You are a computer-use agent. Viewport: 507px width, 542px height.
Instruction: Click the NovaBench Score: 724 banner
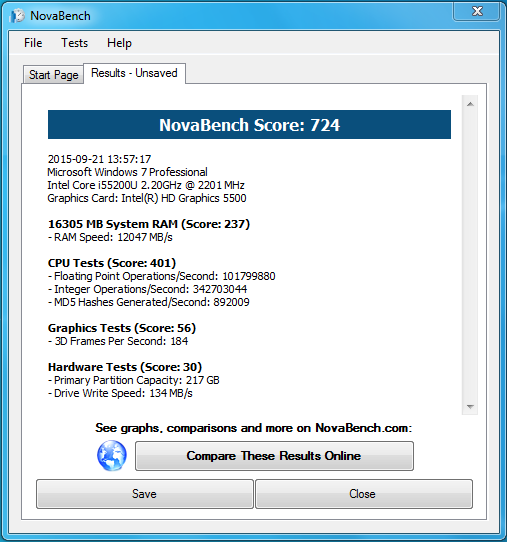[249, 125]
